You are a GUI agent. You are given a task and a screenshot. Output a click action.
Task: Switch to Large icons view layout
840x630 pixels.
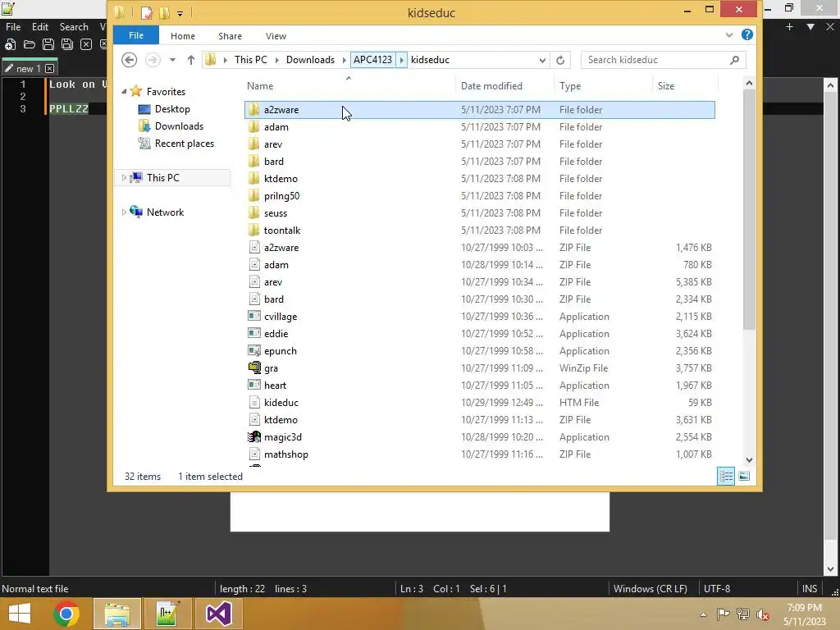click(744, 477)
